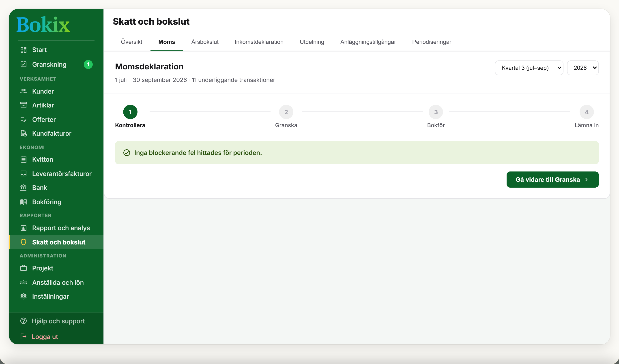Click the Hjälp och support question icon
This screenshot has width=619, height=364.
point(23,321)
